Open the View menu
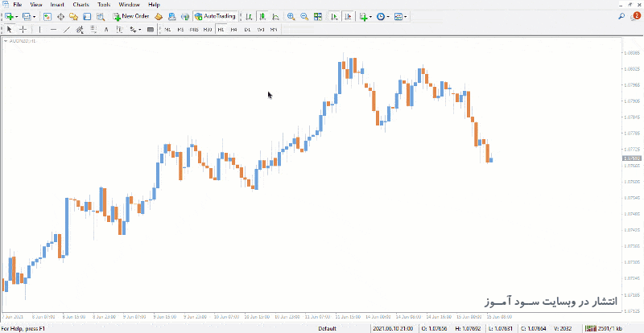644x333 pixels. 36,5
